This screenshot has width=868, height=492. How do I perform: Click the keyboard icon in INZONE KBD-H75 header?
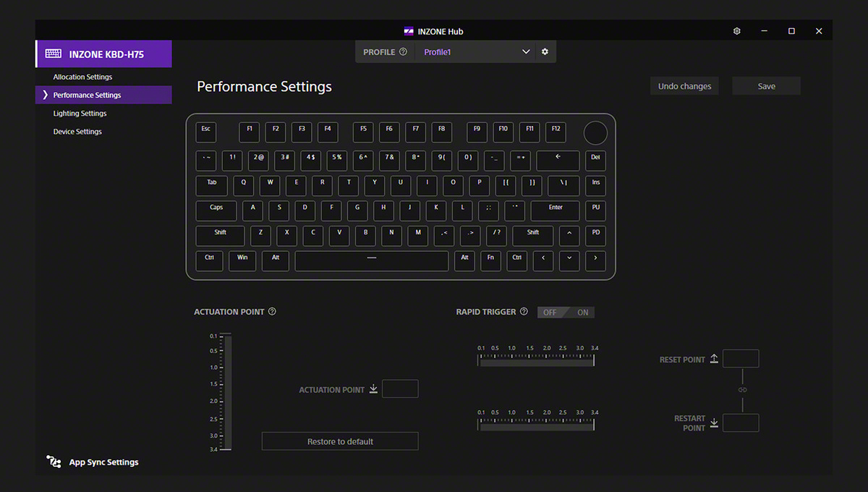coord(53,54)
